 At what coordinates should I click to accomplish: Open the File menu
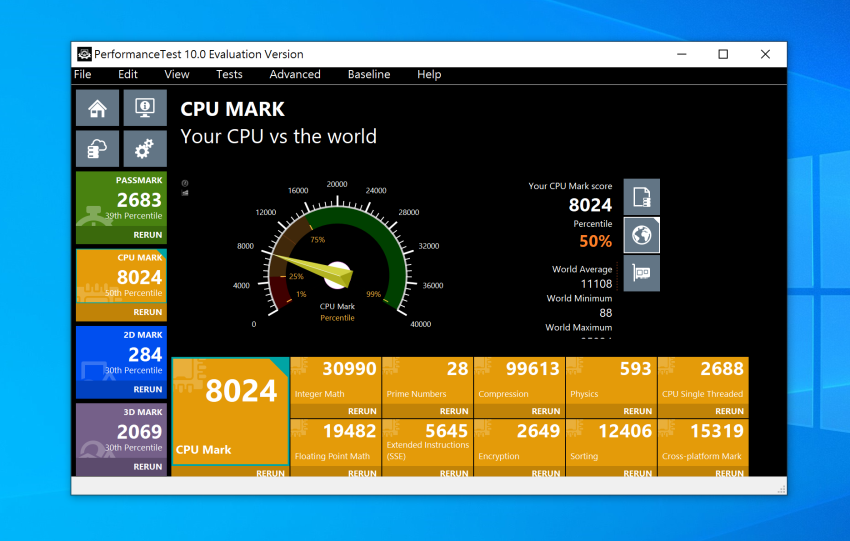[x=82, y=74]
